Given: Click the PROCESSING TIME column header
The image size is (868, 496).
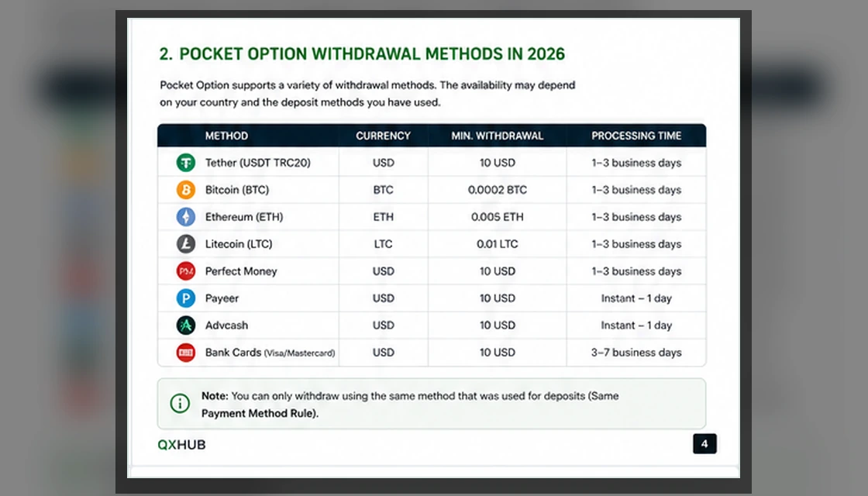Looking at the screenshot, I should (636, 136).
